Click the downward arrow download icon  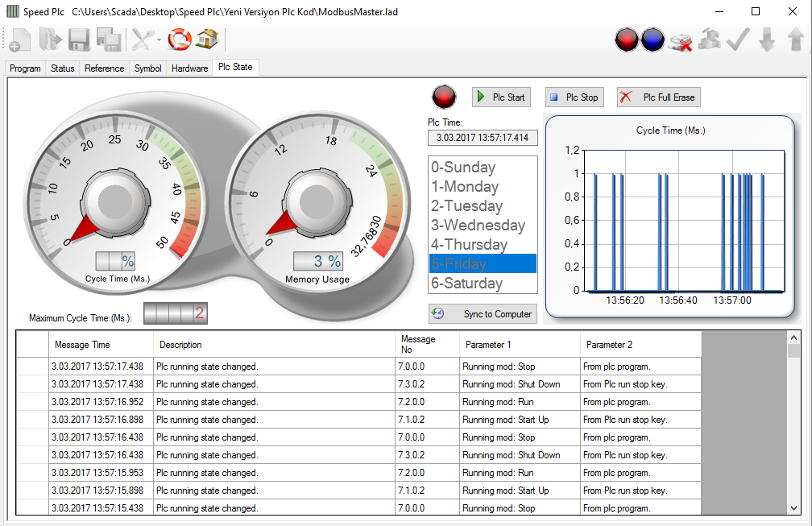pyautogui.click(x=767, y=39)
